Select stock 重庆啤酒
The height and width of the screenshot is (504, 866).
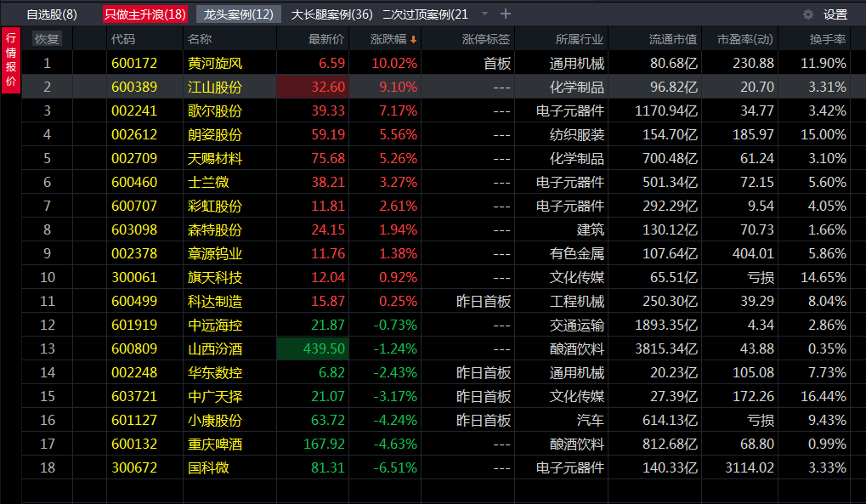215,444
